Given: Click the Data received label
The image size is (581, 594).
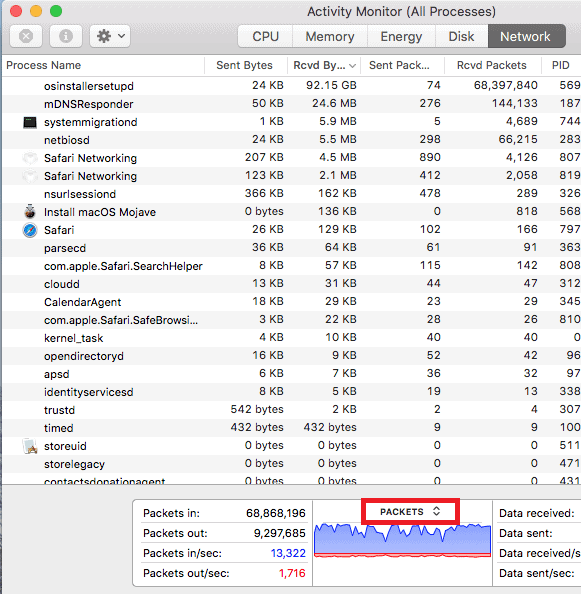Looking at the screenshot, I should click(537, 513).
